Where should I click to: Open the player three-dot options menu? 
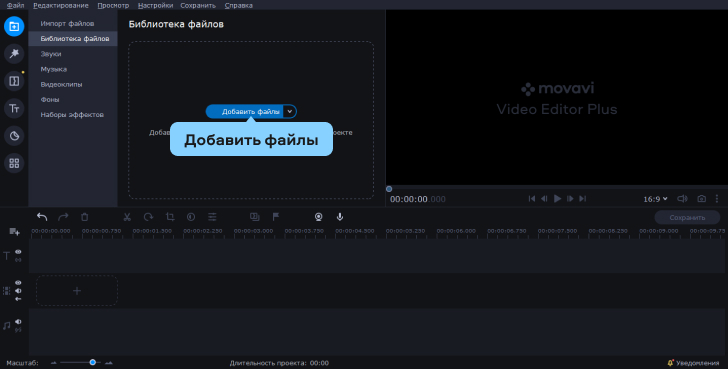point(717,199)
